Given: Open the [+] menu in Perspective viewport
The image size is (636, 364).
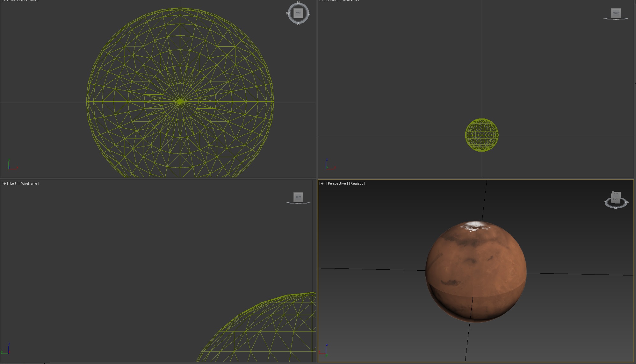Looking at the screenshot, I should pos(322,183).
